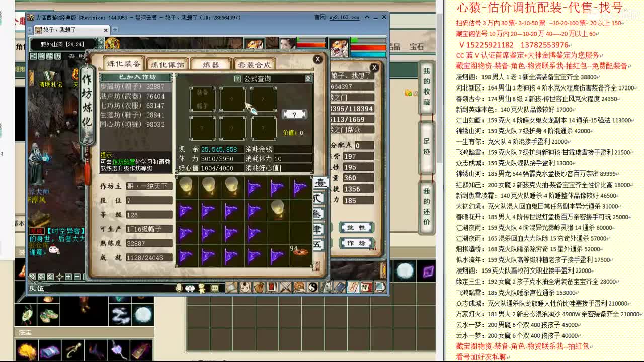Click the large question mark refine button

[x=294, y=115]
